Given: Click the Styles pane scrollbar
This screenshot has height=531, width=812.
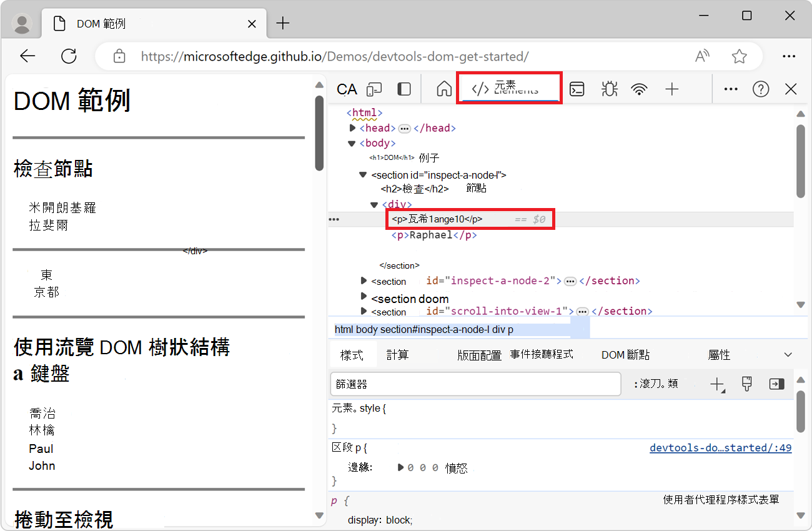Looking at the screenshot, I should [801, 412].
